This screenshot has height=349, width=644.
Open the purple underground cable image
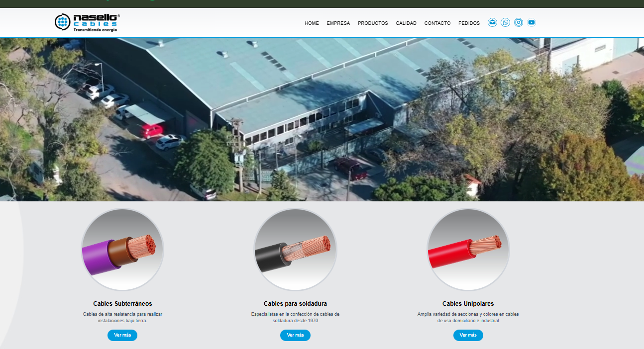point(122,250)
